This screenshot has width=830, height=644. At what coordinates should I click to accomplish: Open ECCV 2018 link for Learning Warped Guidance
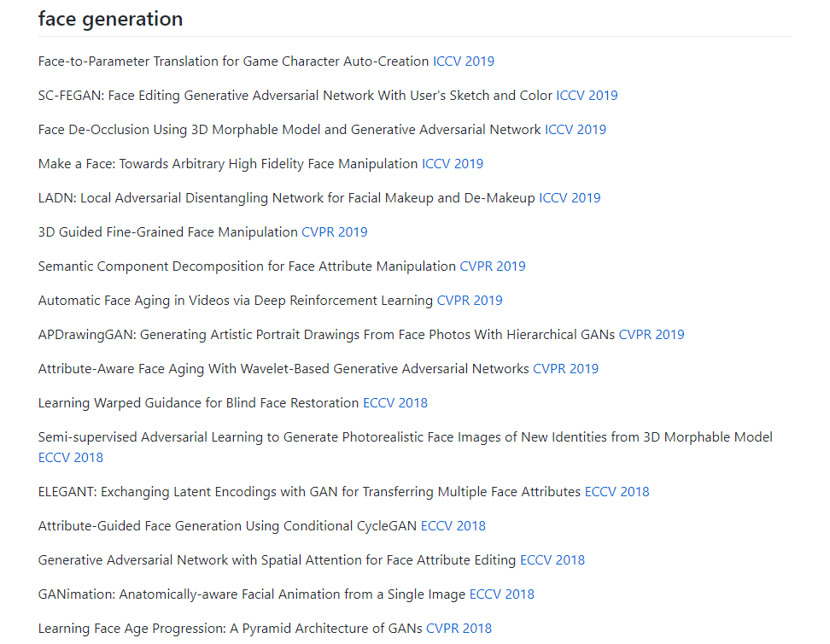(395, 403)
